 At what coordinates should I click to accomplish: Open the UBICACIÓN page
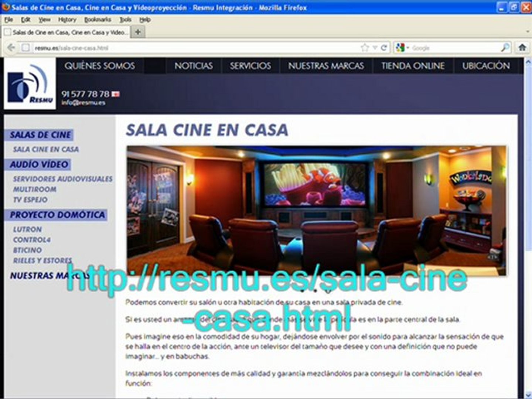tap(486, 66)
